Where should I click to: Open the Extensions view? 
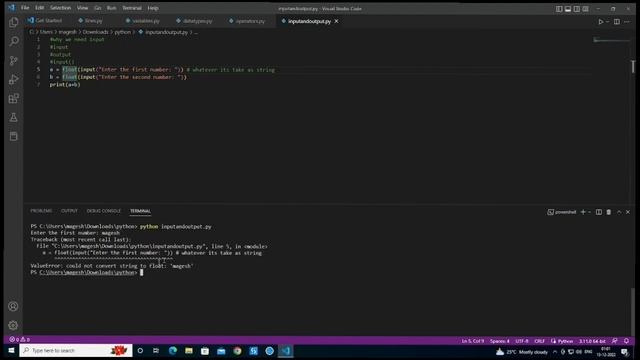pos(13,98)
